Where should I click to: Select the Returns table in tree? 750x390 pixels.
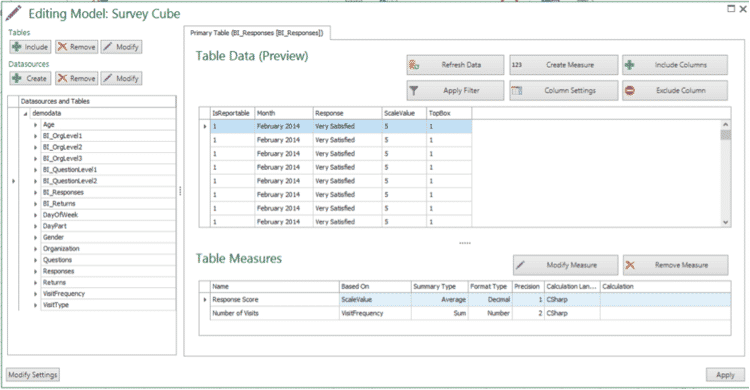(x=55, y=283)
